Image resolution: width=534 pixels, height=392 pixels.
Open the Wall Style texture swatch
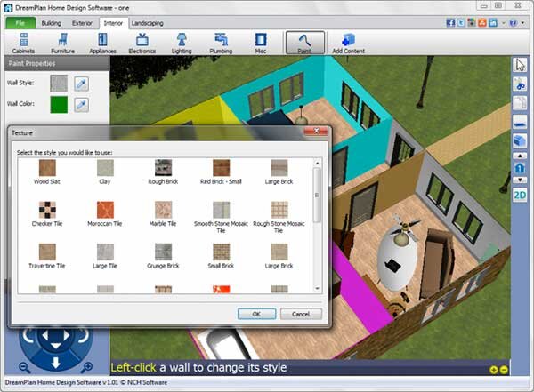pyautogui.click(x=59, y=84)
